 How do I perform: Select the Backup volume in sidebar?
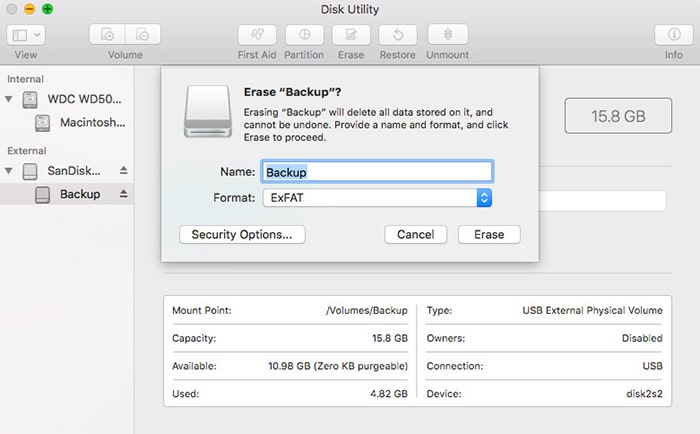click(79, 194)
